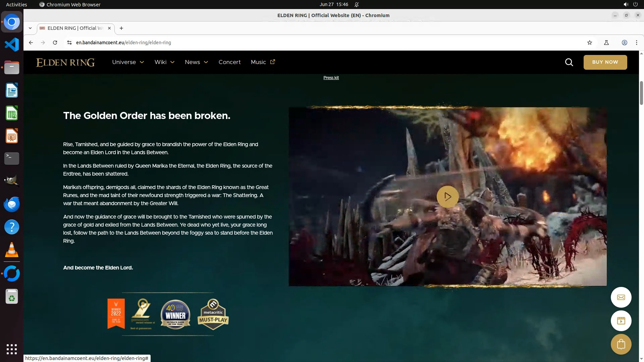Click the page vertical scrollbar thumb
Viewport: 644px width, 362px height.
coord(641,93)
